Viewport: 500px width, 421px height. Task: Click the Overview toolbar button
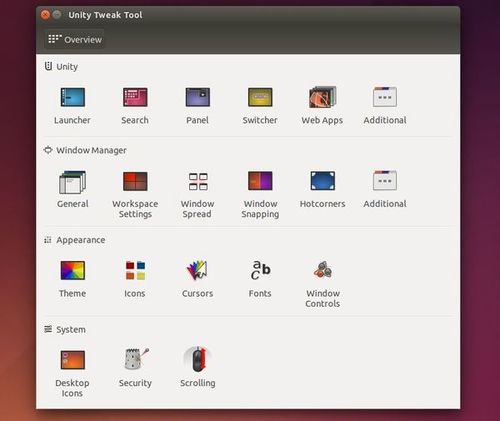pos(75,40)
